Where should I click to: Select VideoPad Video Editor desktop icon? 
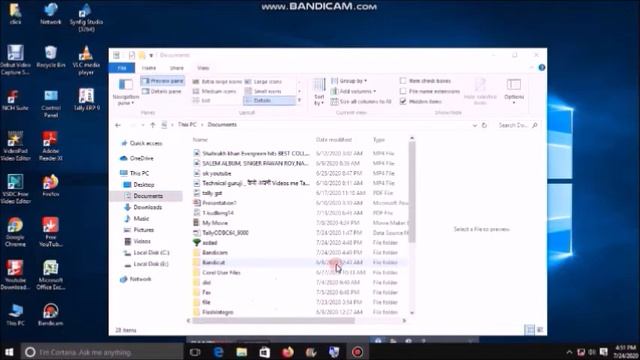pos(16,146)
